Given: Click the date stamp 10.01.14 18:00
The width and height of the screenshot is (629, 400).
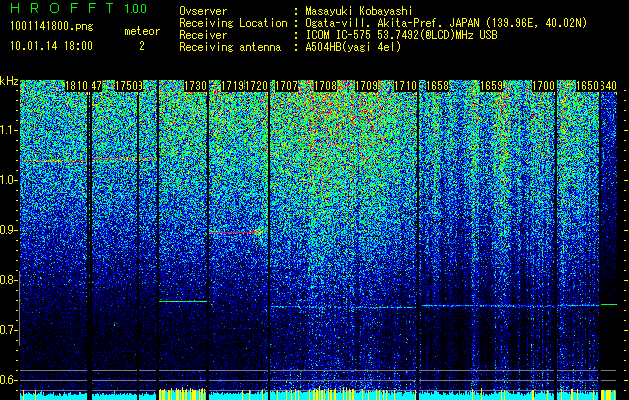Looking at the screenshot, I should point(51,46).
